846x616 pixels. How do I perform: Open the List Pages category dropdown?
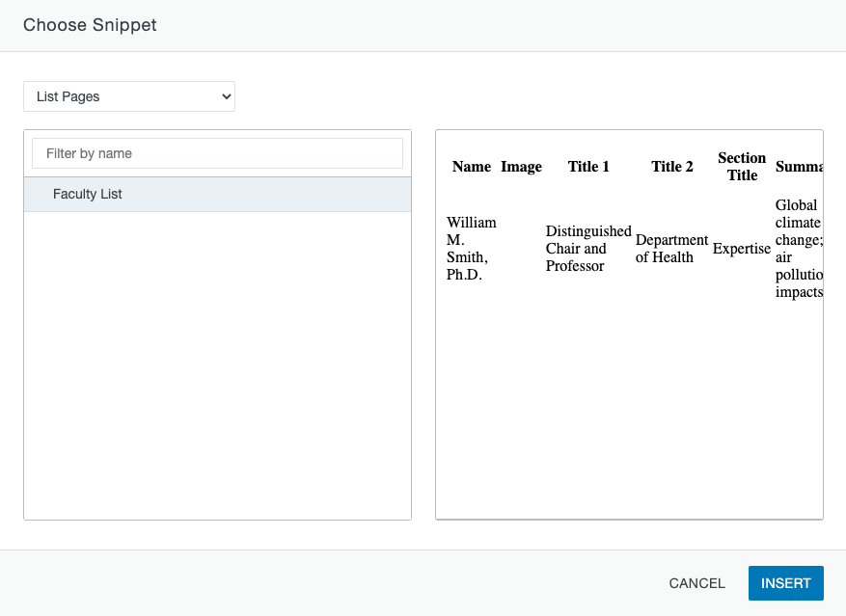click(x=129, y=96)
